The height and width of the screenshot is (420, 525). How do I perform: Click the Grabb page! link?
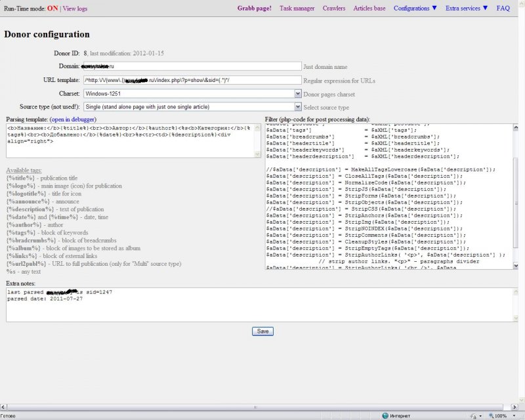tap(254, 9)
